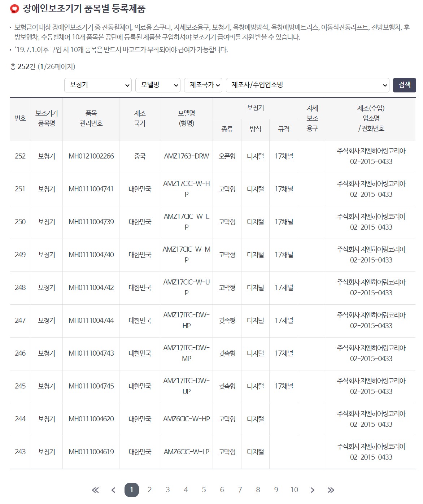Open the 모델명 search field dropdown
The height and width of the screenshot is (504, 423).
(x=158, y=85)
